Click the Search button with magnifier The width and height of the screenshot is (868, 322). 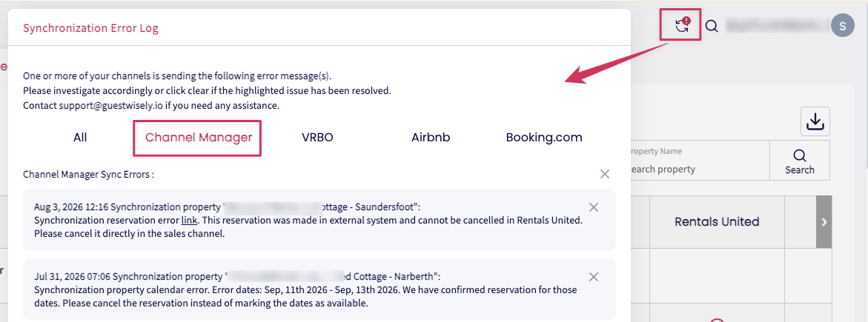799,161
